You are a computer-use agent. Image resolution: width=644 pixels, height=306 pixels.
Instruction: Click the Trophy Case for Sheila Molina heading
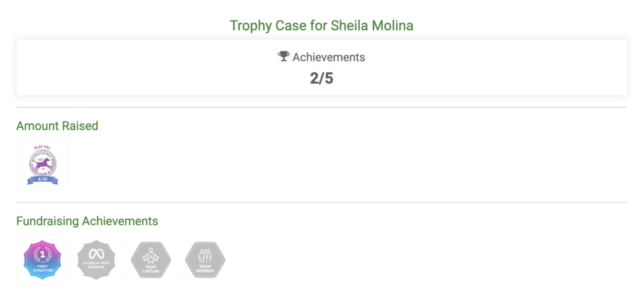pyautogui.click(x=321, y=25)
